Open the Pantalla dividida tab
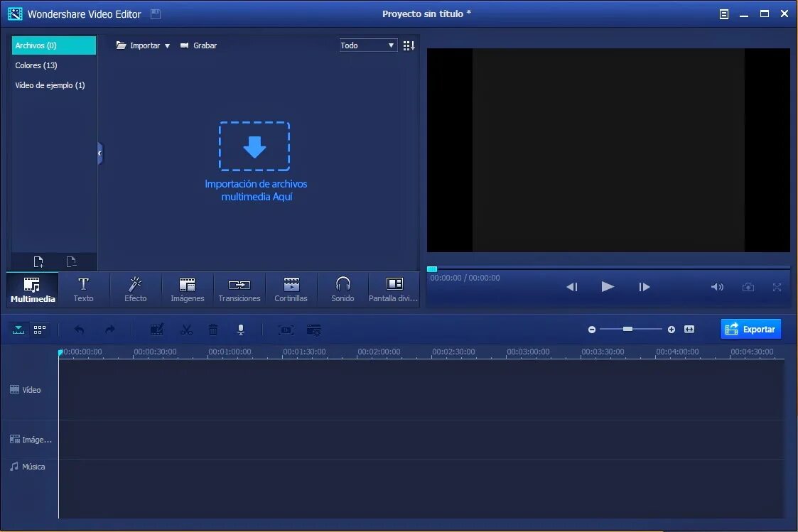The width and height of the screenshot is (798, 532). [394, 289]
